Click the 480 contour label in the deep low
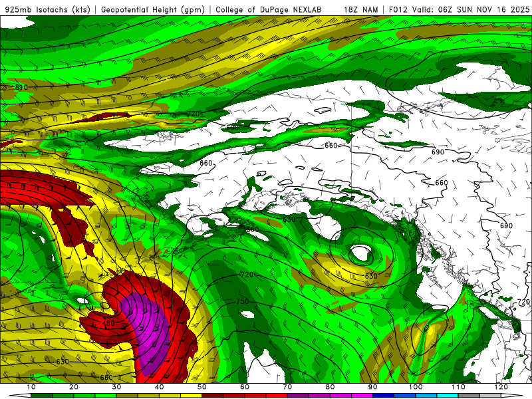The height and width of the screenshot is (399, 532). click(x=108, y=323)
